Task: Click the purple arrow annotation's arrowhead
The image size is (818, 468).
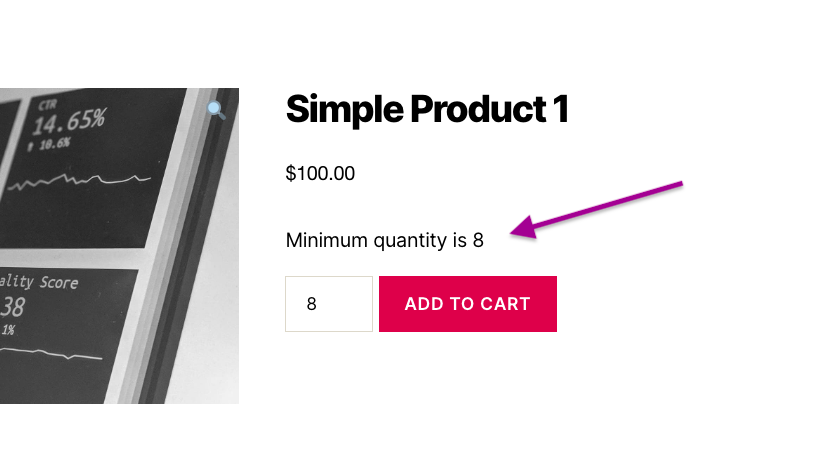Action: click(x=520, y=233)
